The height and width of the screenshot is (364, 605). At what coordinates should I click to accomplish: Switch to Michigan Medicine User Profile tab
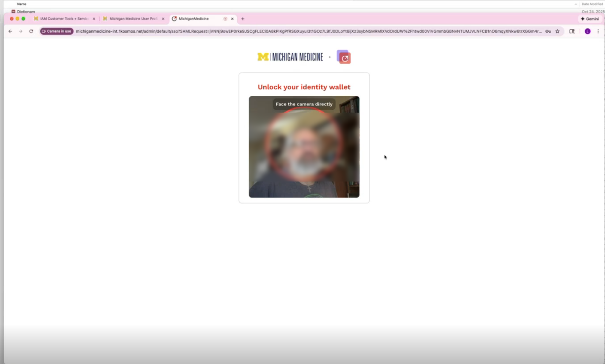[x=133, y=19]
